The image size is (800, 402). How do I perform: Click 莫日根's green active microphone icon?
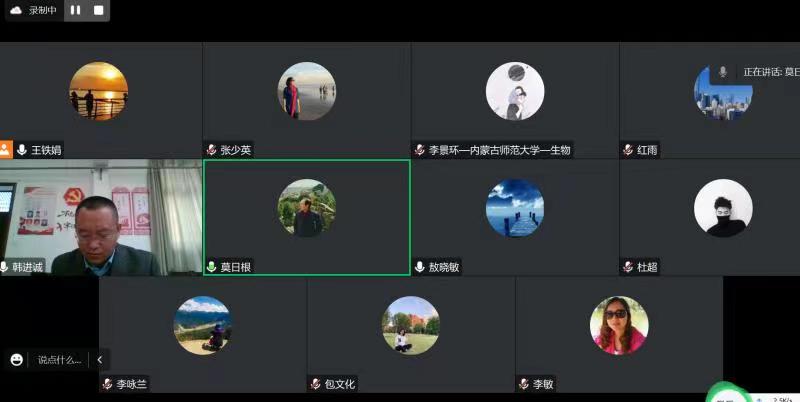click(x=212, y=267)
